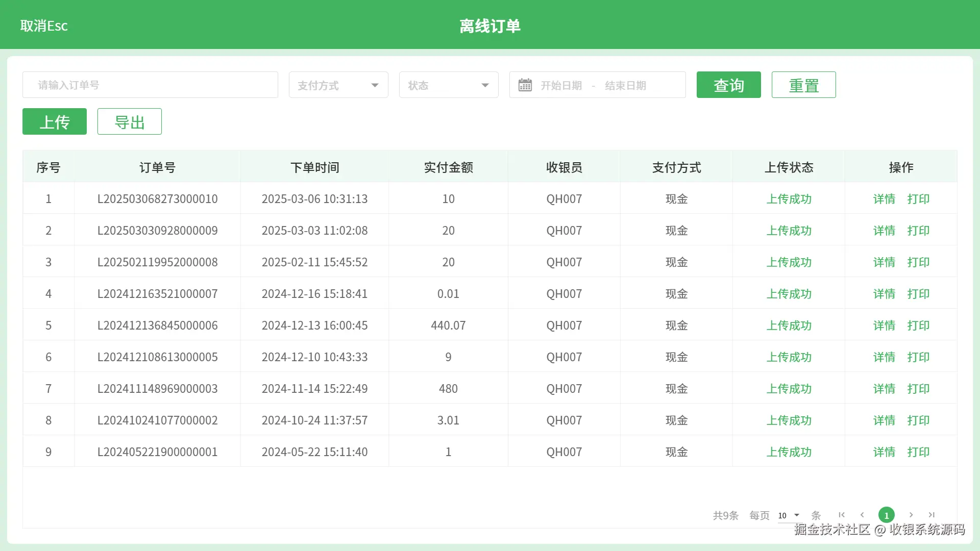
Task: Focus the 请输入订单号 order number field
Action: click(x=150, y=85)
